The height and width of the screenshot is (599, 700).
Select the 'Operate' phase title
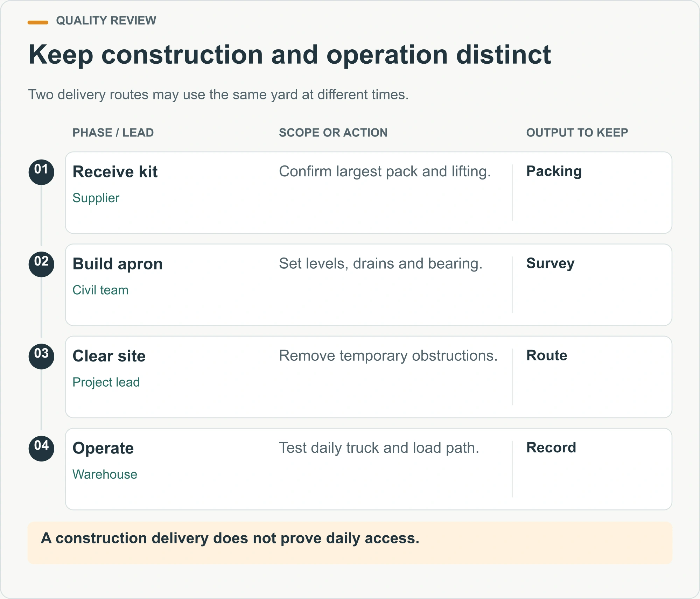(103, 449)
